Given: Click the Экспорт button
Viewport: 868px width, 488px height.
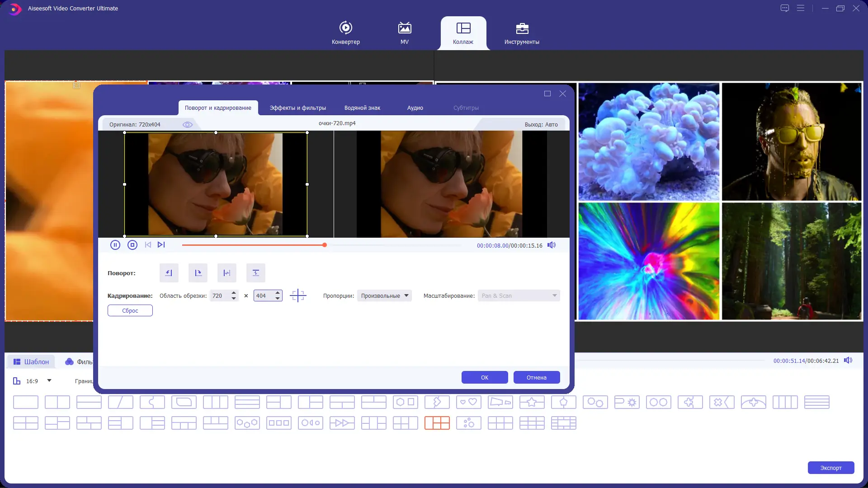Looking at the screenshot, I should [831, 468].
